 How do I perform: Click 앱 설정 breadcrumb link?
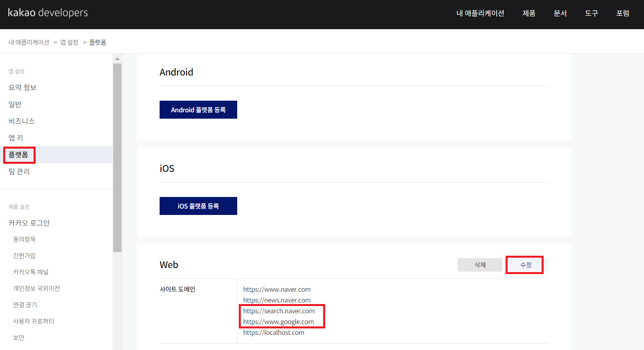click(x=69, y=42)
